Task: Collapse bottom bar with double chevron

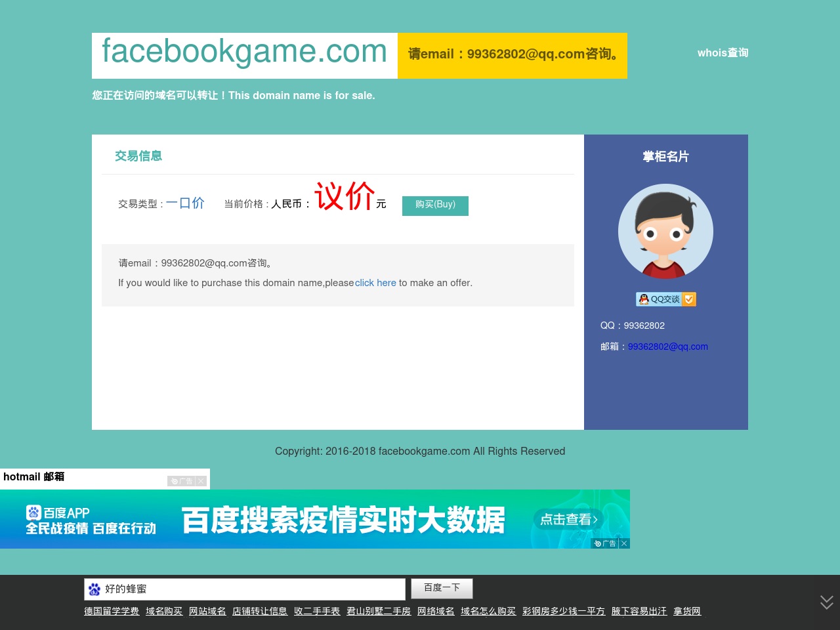Action: (x=826, y=602)
